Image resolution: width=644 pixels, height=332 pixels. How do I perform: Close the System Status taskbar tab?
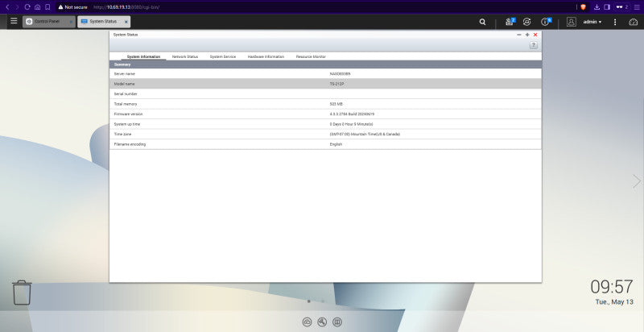(x=126, y=22)
